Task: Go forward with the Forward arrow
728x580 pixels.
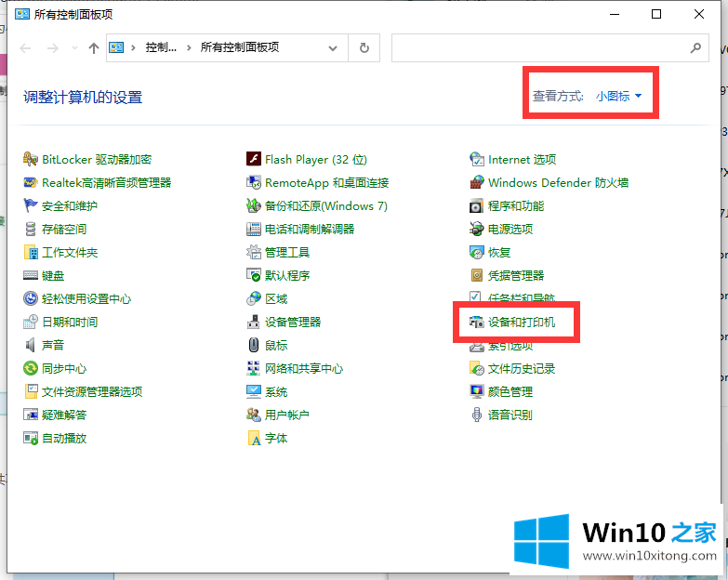Action: pyautogui.click(x=53, y=47)
